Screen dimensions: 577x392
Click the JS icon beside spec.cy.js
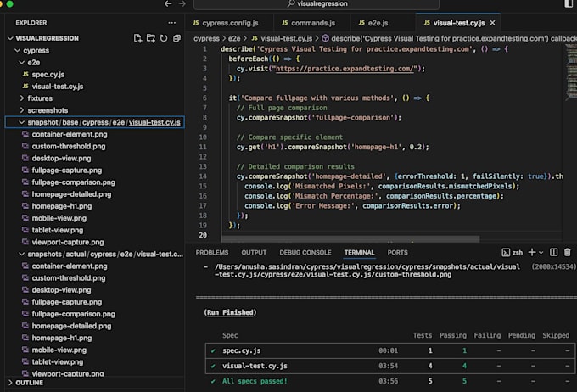25,75
